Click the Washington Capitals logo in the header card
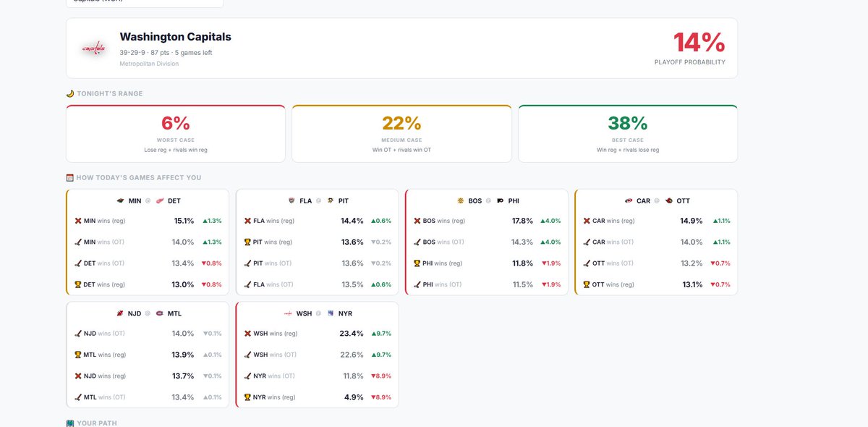The height and width of the screenshot is (427, 868). [93, 48]
